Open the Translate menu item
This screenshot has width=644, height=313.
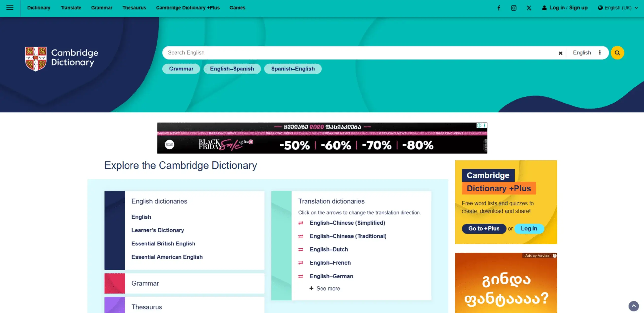(x=71, y=8)
